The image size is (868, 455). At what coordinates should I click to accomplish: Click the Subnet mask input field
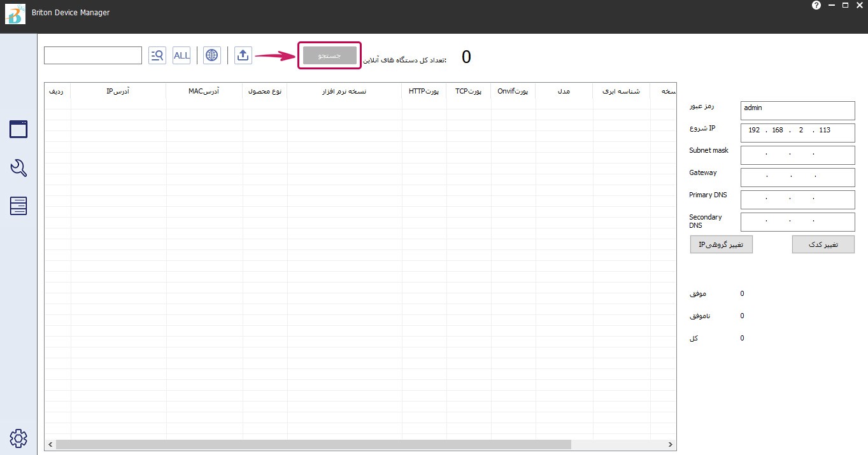(797, 155)
